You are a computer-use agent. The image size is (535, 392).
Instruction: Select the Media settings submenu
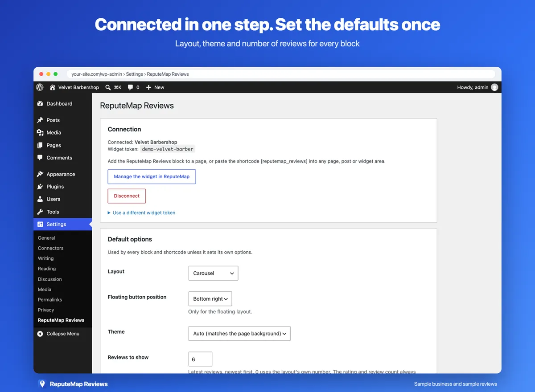45,290
